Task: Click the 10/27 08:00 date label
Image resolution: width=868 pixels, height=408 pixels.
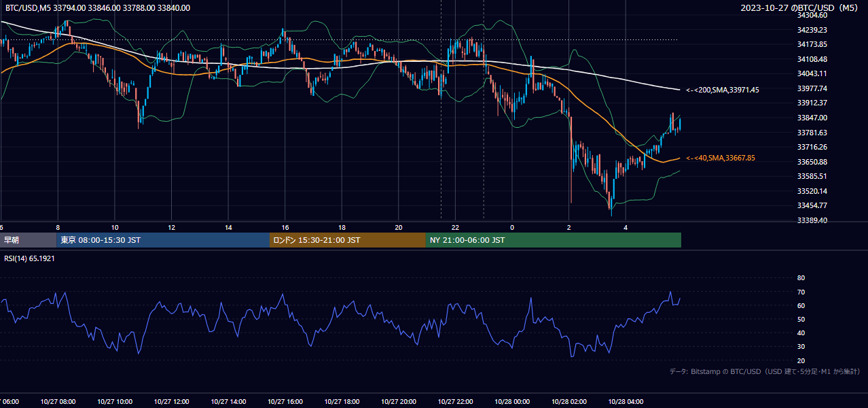Action: (58, 402)
